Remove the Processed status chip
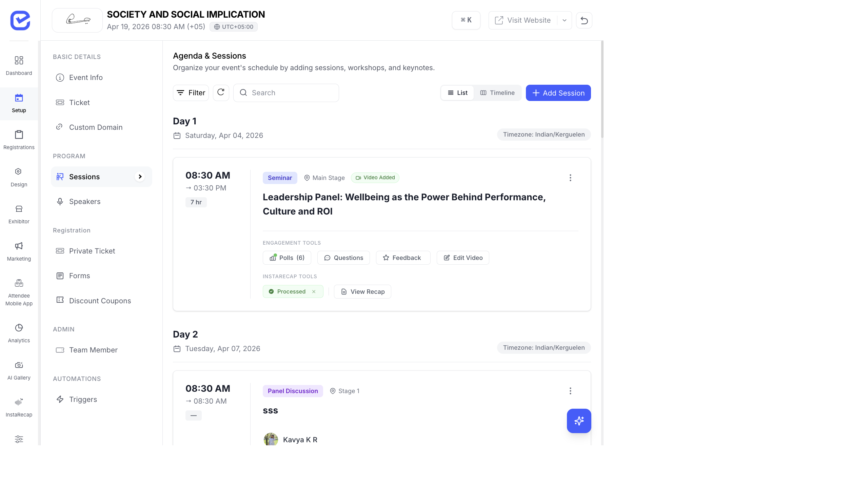 (x=314, y=291)
